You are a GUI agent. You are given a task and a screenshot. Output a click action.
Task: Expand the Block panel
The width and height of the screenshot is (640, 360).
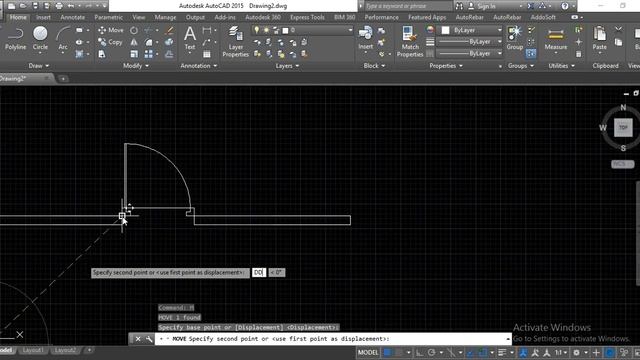pyautogui.click(x=374, y=66)
